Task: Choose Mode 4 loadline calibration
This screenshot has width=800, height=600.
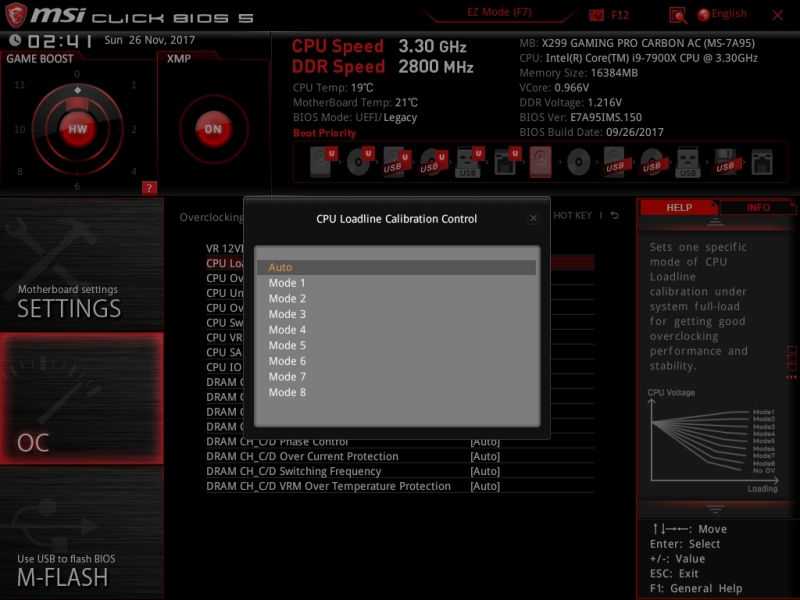Action: 396,330
